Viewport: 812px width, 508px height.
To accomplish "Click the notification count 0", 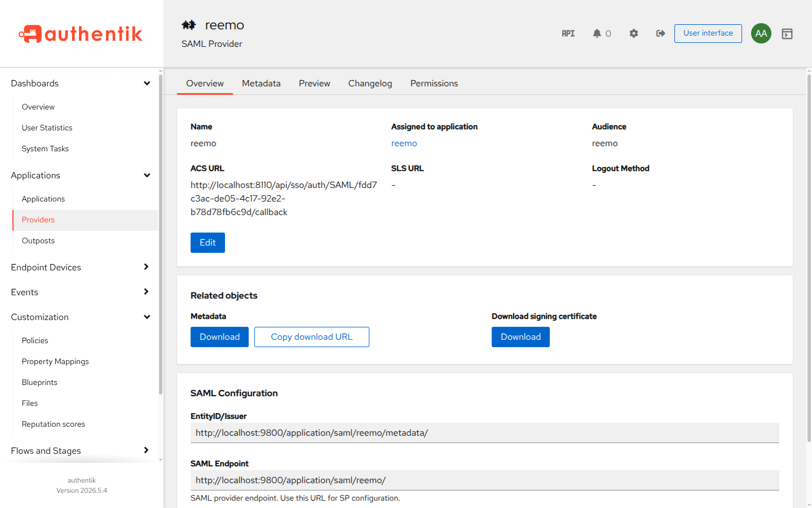I will click(x=608, y=34).
